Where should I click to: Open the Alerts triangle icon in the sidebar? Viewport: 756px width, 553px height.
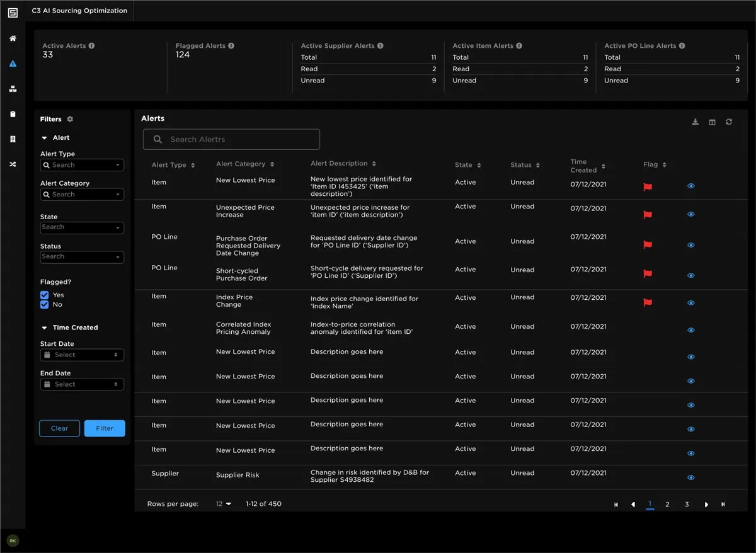(13, 64)
